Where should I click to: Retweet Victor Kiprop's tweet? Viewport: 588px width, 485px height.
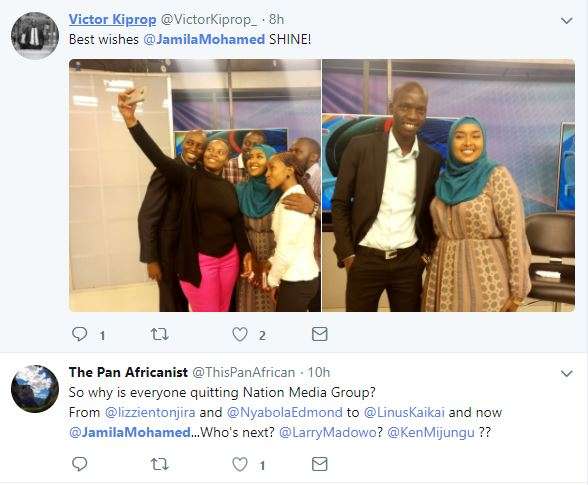click(x=159, y=334)
